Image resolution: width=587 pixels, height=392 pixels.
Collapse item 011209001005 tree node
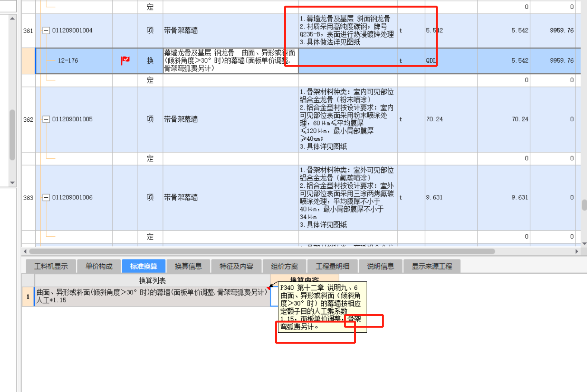pos(46,119)
